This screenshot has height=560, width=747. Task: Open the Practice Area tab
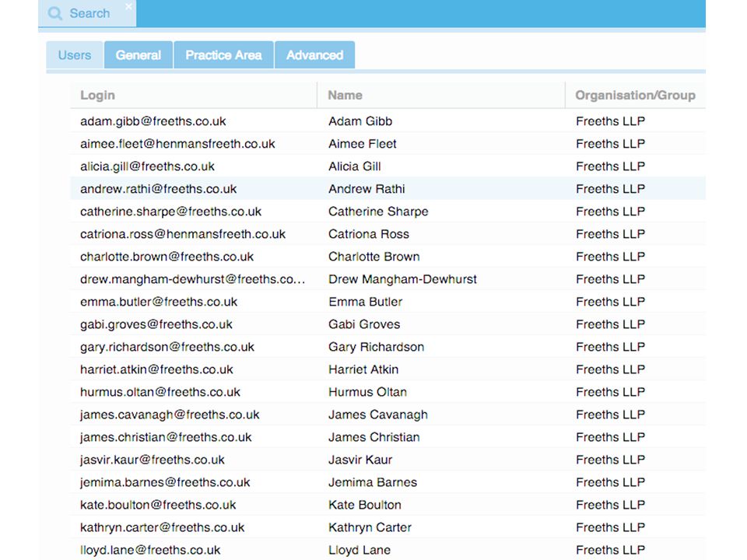223,55
